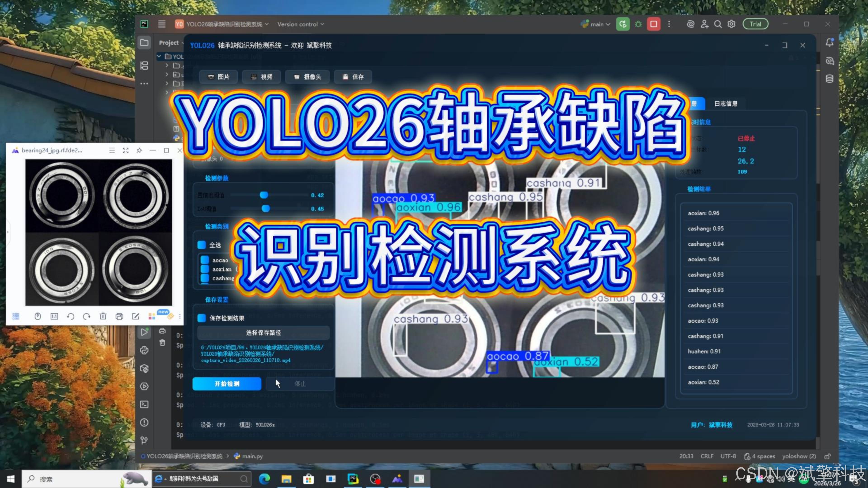Open the Services tool window icon
The height and width of the screenshot is (488, 868).
click(x=144, y=386)
